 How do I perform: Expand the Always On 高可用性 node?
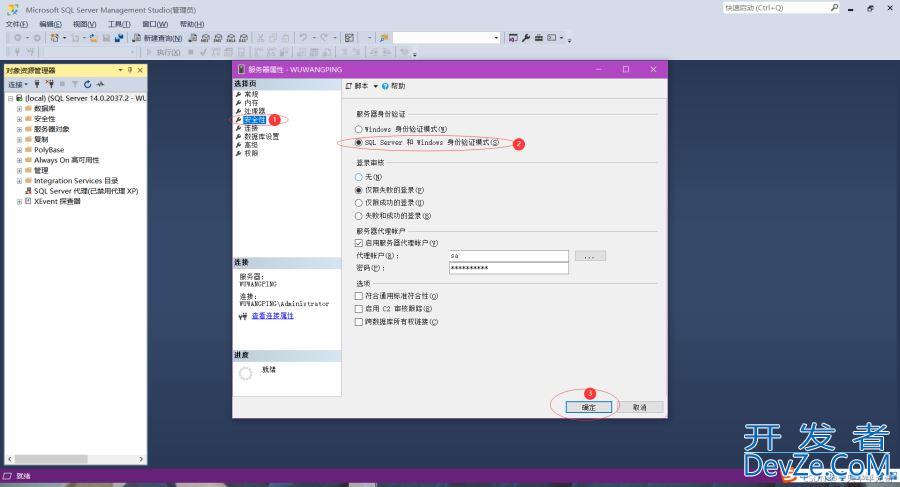pos(19,160)
